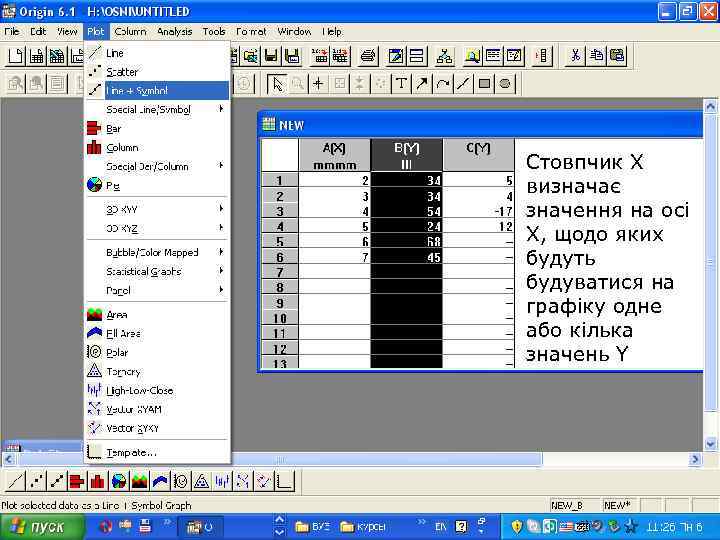Select the A(X) column header
The width and height of the screenshot is (720, 540).
(334, 155)
